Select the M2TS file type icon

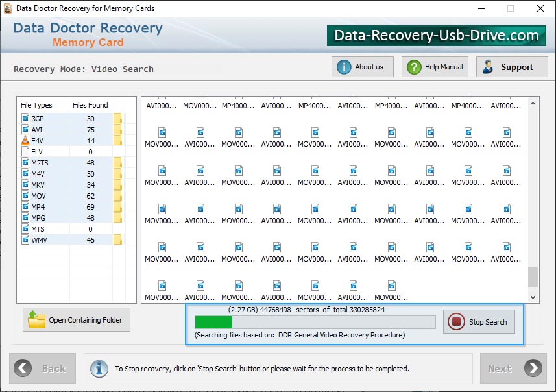[x=25, y=162]
